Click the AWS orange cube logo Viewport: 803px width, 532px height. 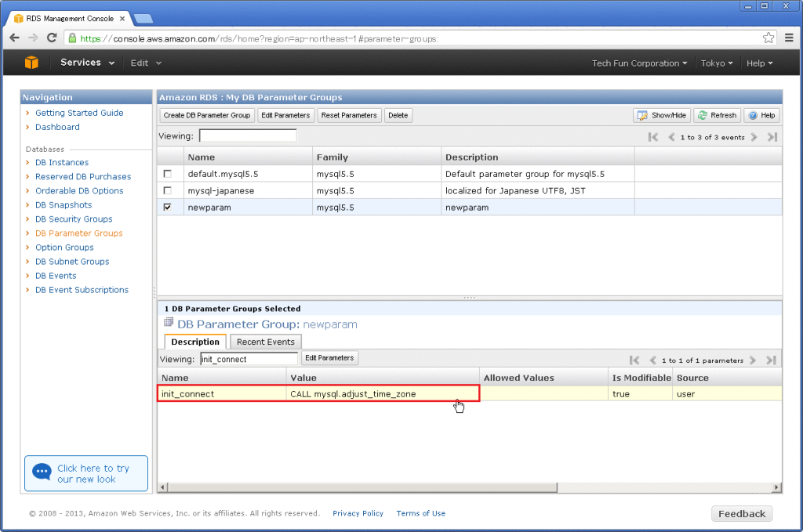pos(31,63)
